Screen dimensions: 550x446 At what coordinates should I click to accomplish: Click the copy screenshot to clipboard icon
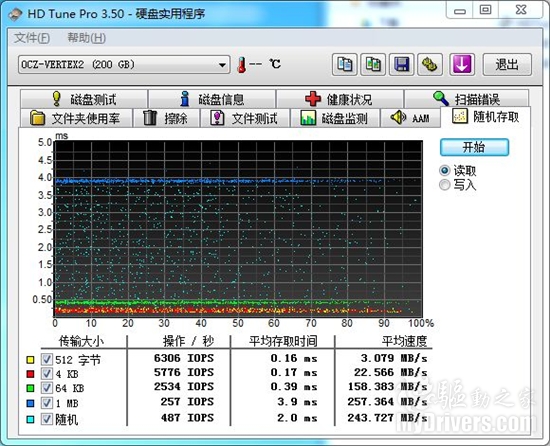[x=373, y=65]
